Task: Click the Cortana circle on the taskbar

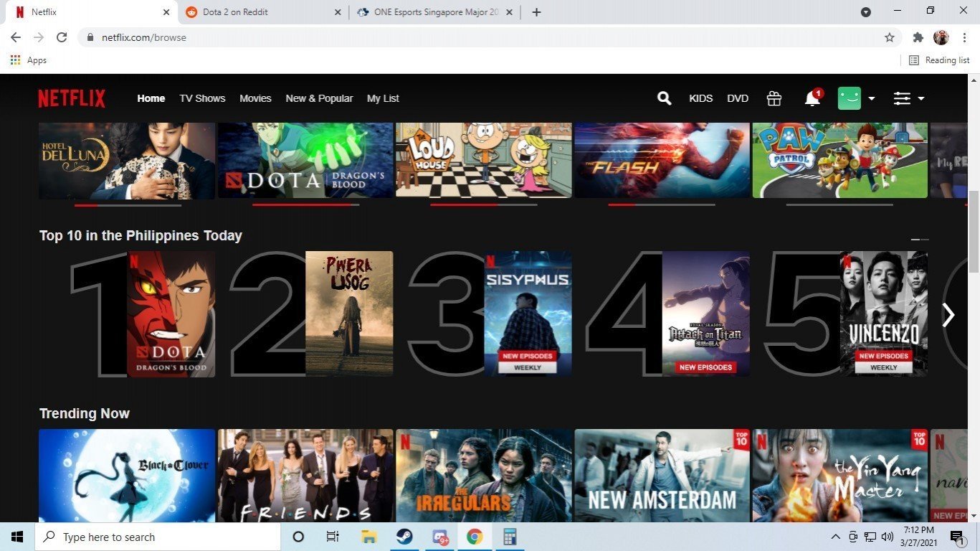Action: point(298,537)
